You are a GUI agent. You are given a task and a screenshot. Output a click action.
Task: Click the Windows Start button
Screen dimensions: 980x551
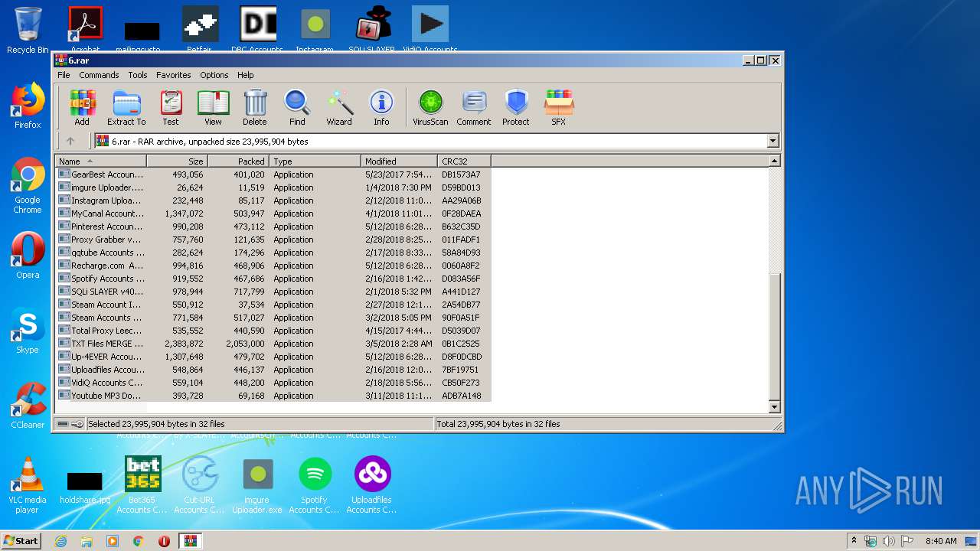point(21,540)
